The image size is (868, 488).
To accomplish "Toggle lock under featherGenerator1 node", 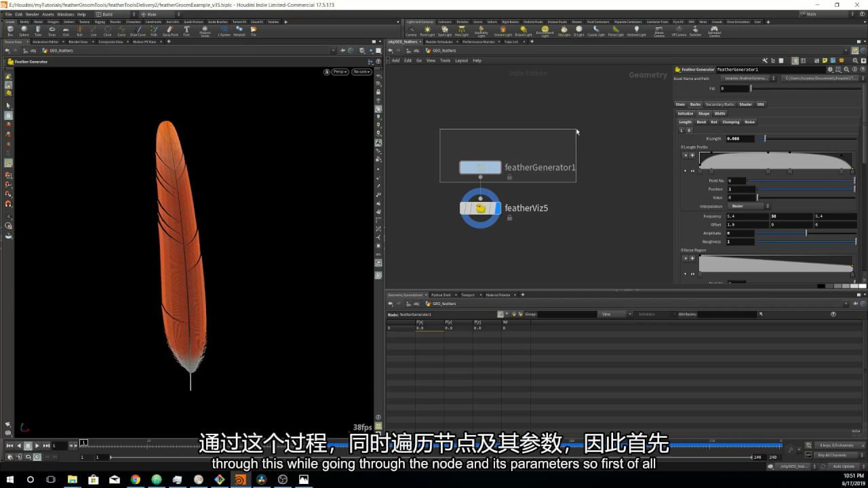I will click(x=509, y=177).
